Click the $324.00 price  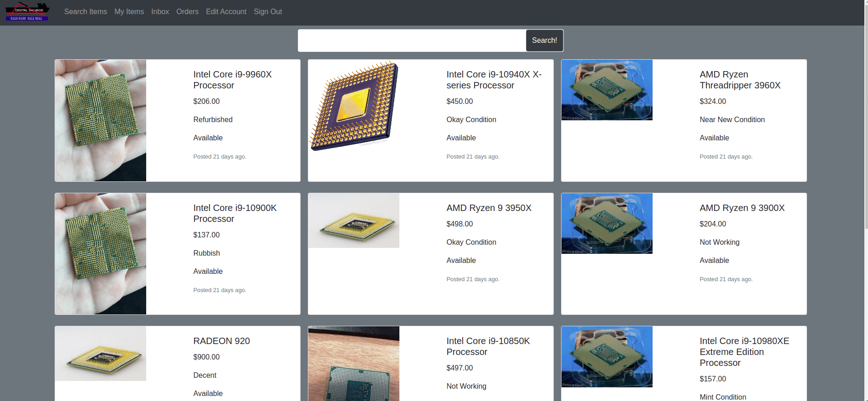click(x=713, y=101)
